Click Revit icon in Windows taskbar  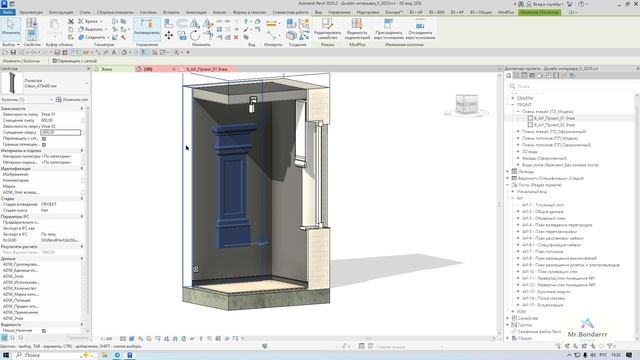pyautogui.click(x=130, y=355)
